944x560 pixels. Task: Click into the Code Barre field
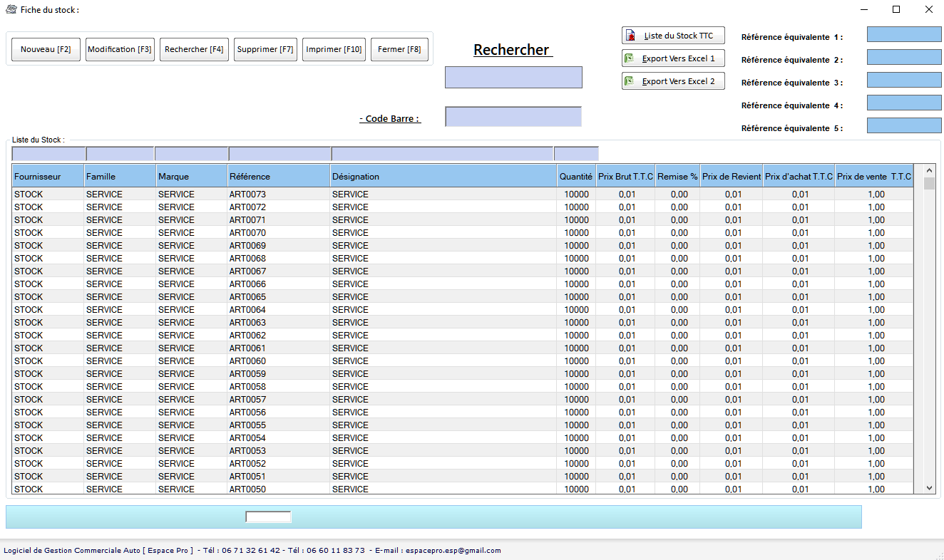(x=513, y=116)
